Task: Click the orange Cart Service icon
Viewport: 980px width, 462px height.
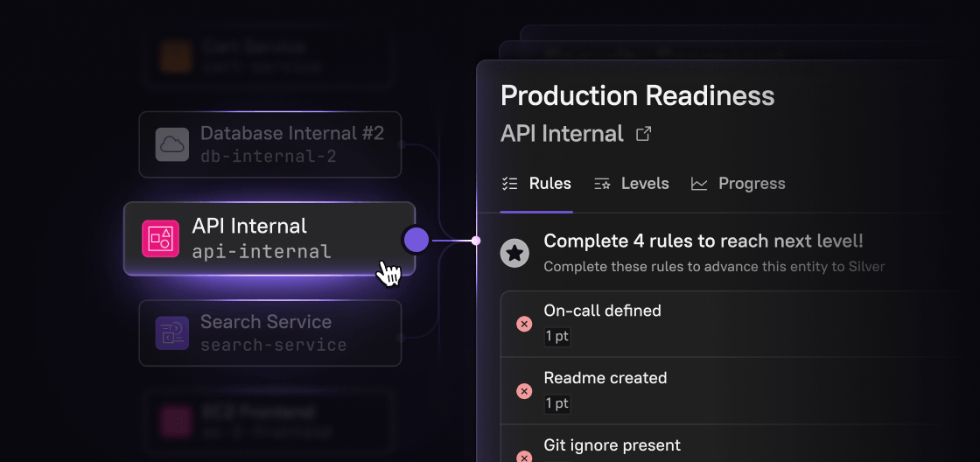Action: (175, 57)
